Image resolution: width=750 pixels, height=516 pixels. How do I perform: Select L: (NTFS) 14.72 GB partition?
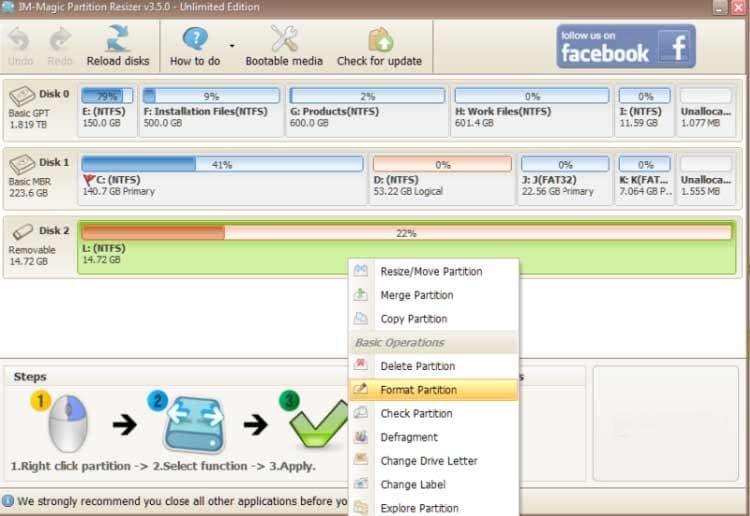click(407, 248)
